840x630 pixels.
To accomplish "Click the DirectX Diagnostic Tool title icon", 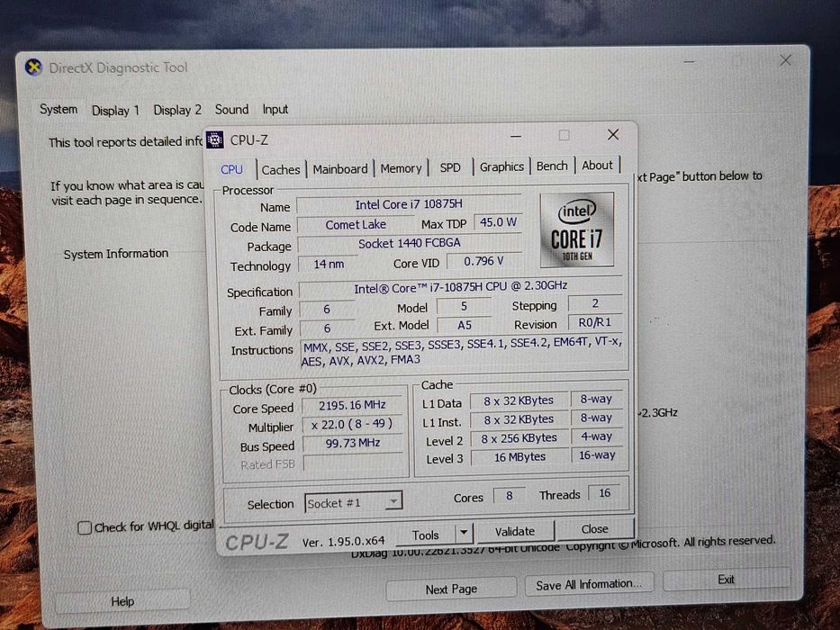I will 33,67.
